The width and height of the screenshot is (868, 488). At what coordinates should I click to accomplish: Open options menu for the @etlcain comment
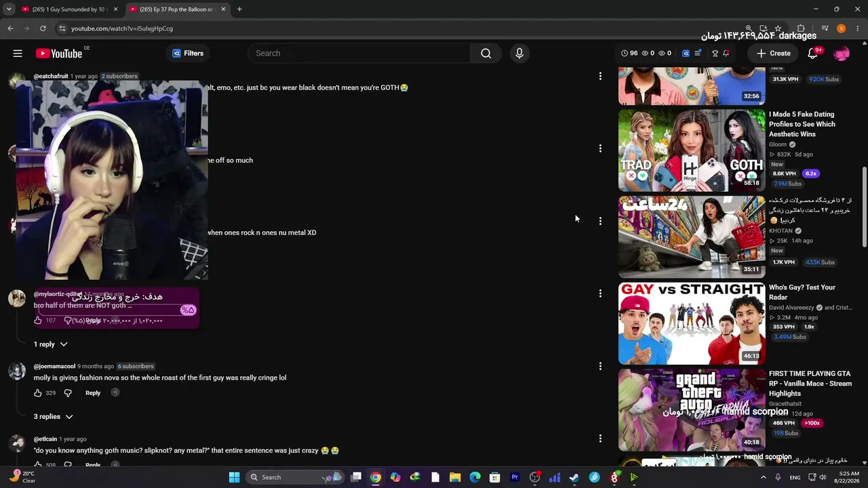[600, 439]
